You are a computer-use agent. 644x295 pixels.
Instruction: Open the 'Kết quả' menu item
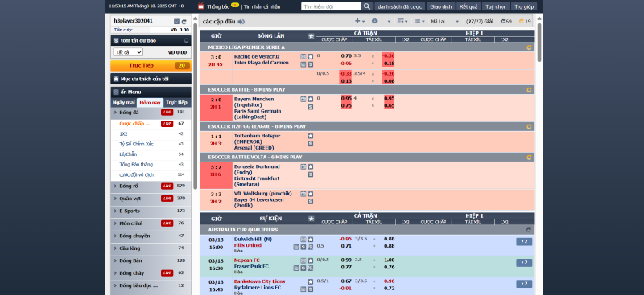point(469,6)
